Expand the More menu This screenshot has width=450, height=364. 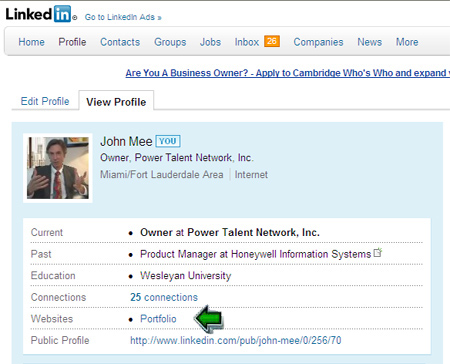point(407,42)
